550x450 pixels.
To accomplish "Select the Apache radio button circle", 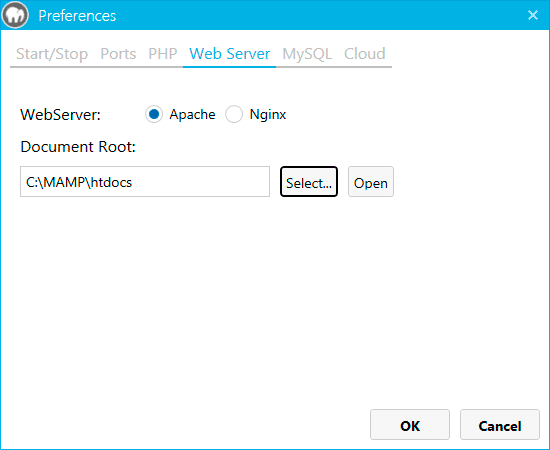I will pos(154,114).
